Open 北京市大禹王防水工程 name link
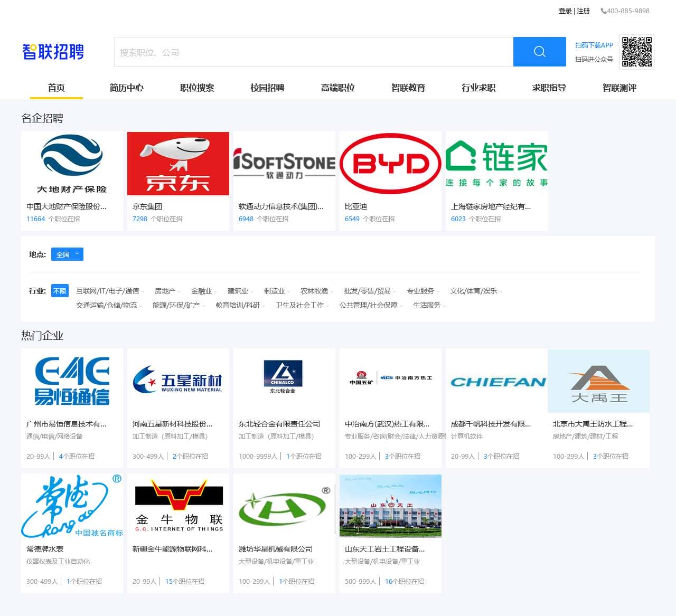676x616 pixels. [593, 424]
